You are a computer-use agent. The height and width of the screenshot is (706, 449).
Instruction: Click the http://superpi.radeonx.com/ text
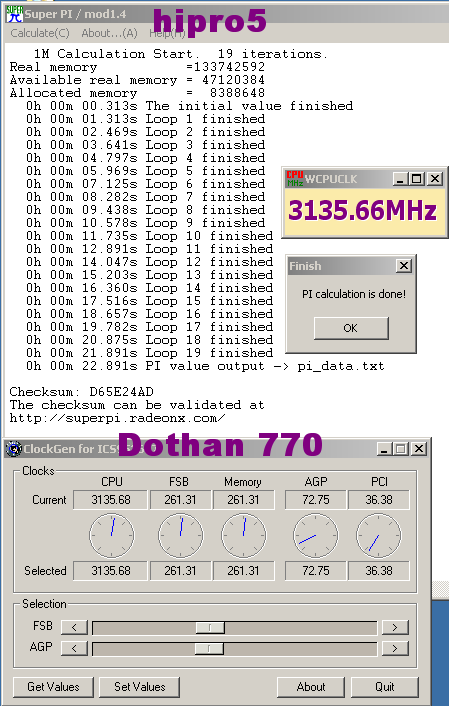[118, 418]
